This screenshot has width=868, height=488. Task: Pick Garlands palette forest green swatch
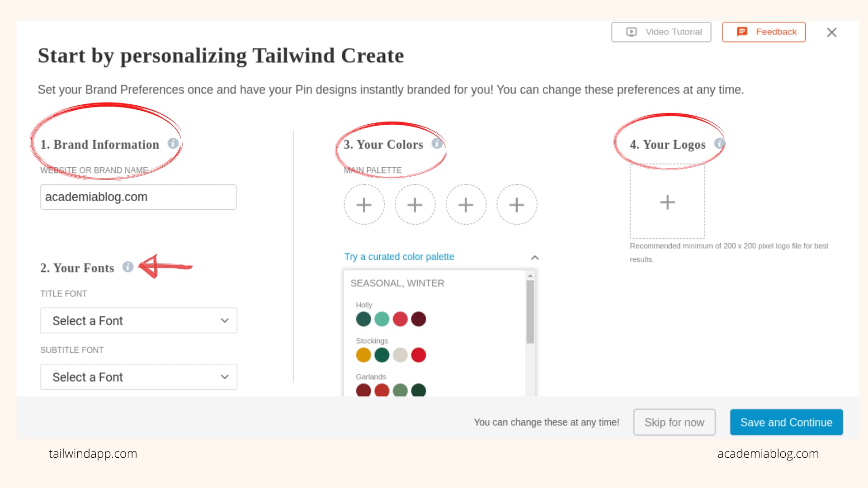[x=419, y=390]
